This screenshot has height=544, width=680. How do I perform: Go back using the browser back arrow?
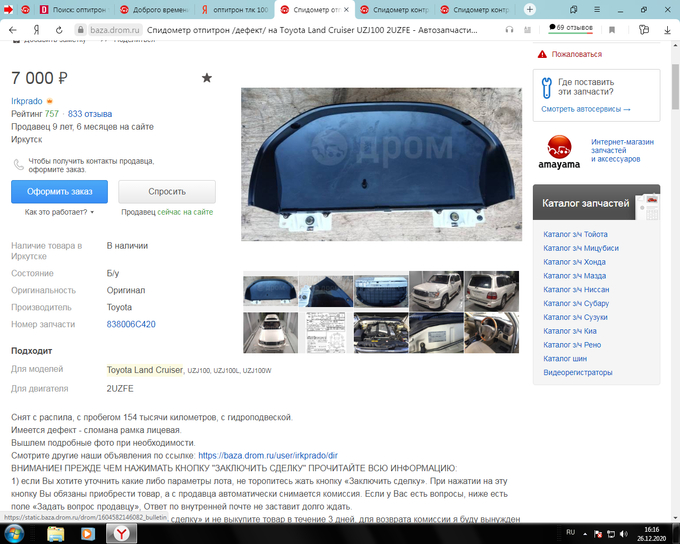[x=13, y=30]
